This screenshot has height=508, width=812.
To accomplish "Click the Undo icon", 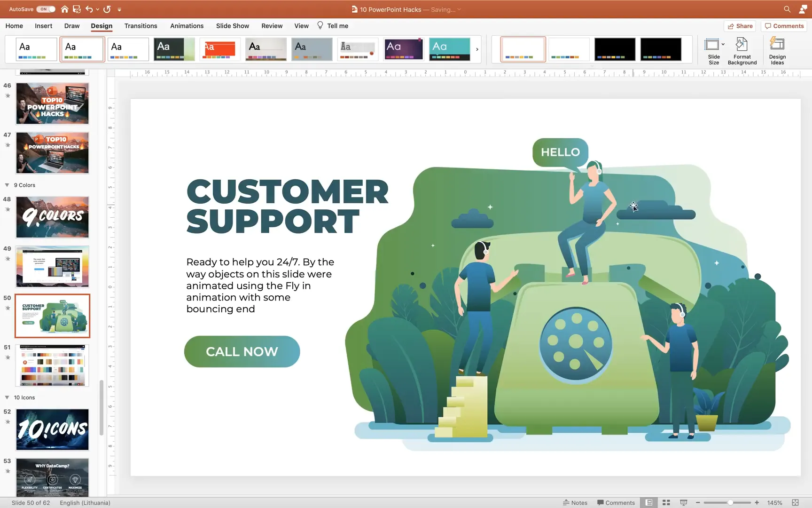I will point(89,9).
